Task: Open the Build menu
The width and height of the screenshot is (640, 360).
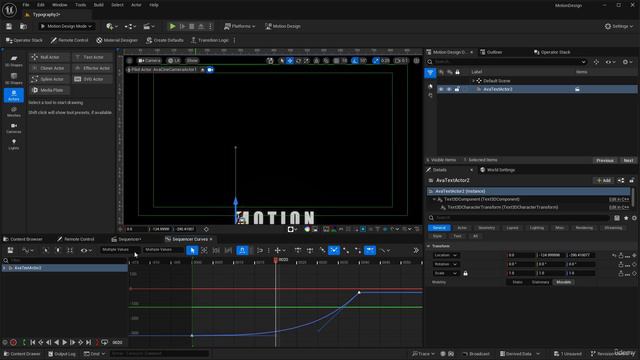Action: point(99,5)
